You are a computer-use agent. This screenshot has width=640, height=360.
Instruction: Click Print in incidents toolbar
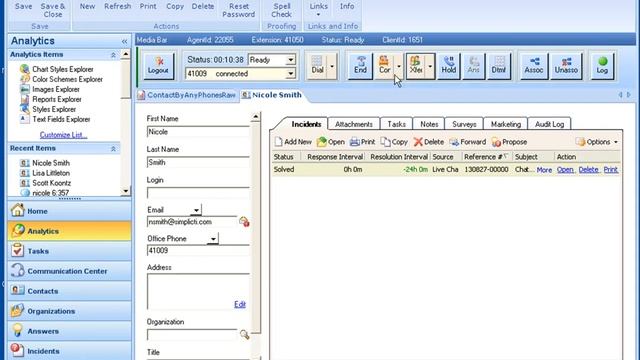pos(362,142)
